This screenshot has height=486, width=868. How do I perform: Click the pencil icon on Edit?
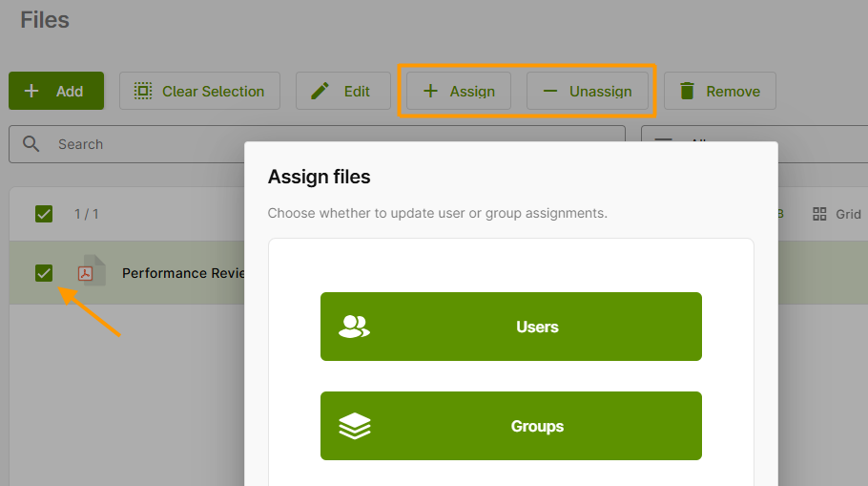[320, 91]
